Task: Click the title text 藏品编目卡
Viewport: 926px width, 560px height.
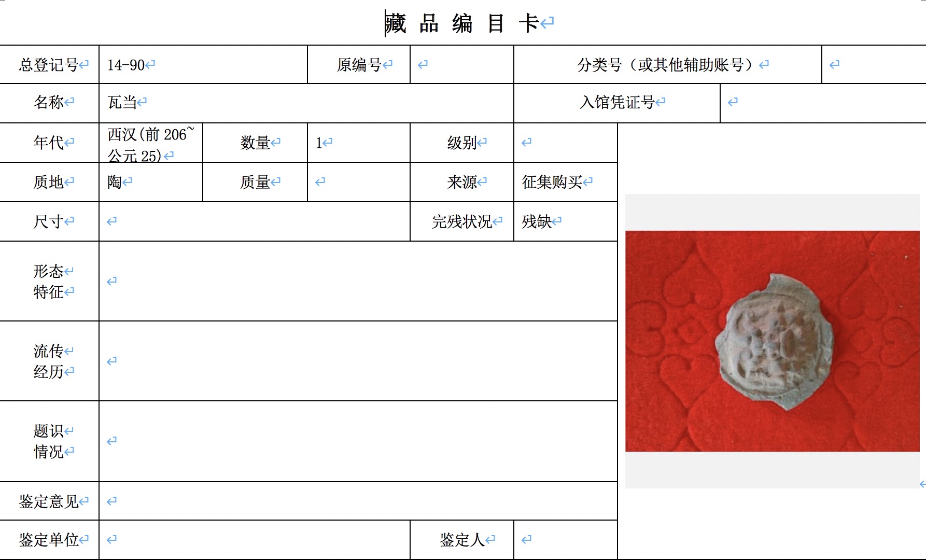Action: click(462, 23)
